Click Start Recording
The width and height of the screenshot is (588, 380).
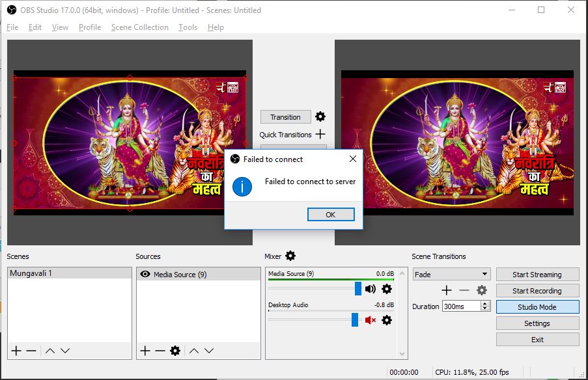click(x=537, y=291)
